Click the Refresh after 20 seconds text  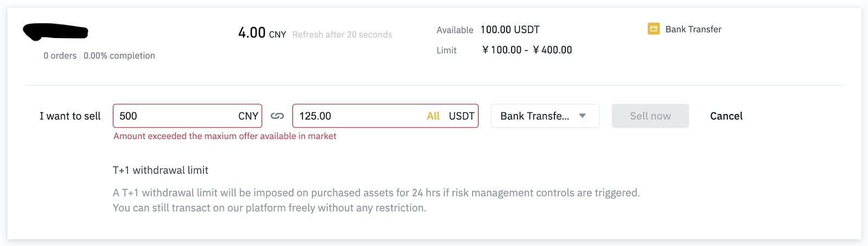pyautogui.click(x=342, y=35)
